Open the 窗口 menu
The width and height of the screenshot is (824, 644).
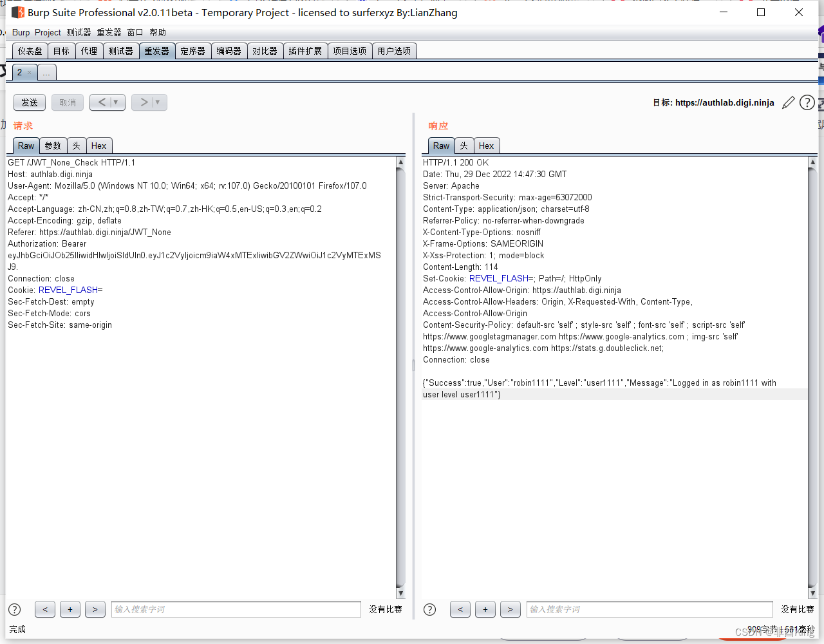pyautogui.click(x=135, y=32)
